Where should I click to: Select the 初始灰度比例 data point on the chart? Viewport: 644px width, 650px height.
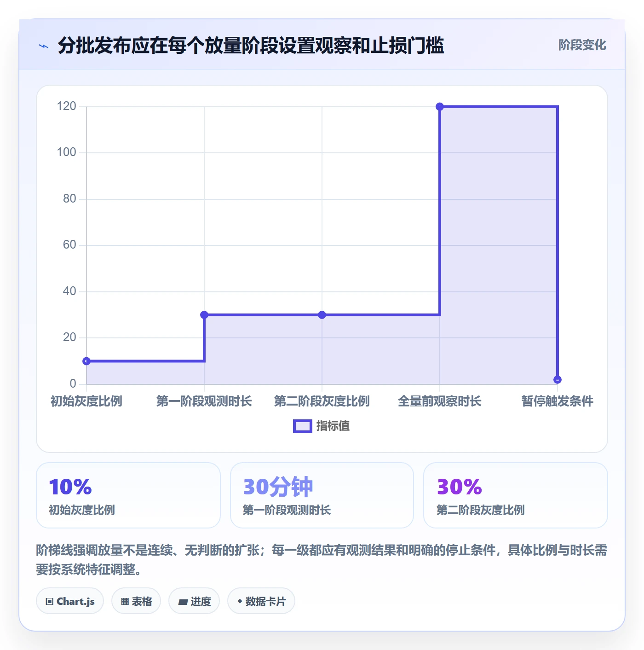[x=86, y=361]
